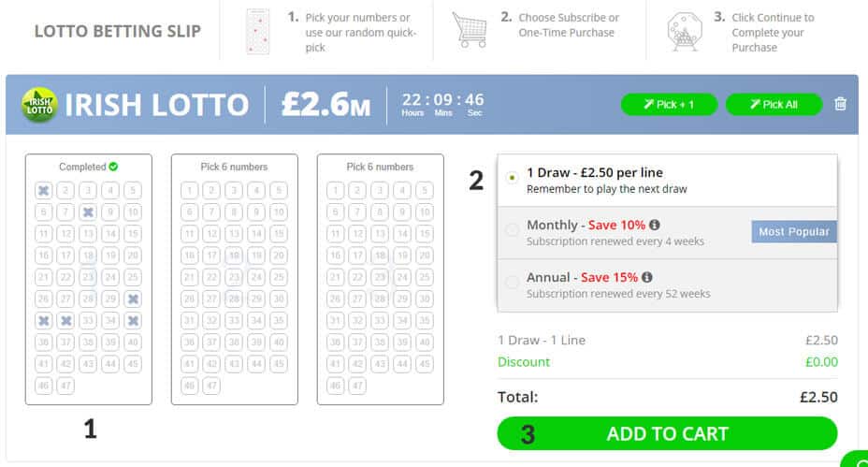The height and width of the screenshot is (467, 868).
Task: Pick number 1 in the rightmost line grid
Action: click(x=335, y=191)
